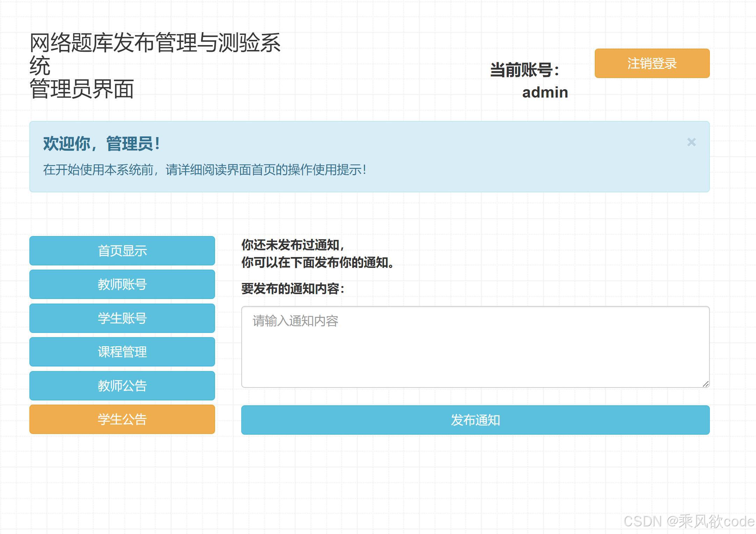Click the 欢迎你，管理员 heading
This screenshot has width=756, height=534.
pos(101,144)
